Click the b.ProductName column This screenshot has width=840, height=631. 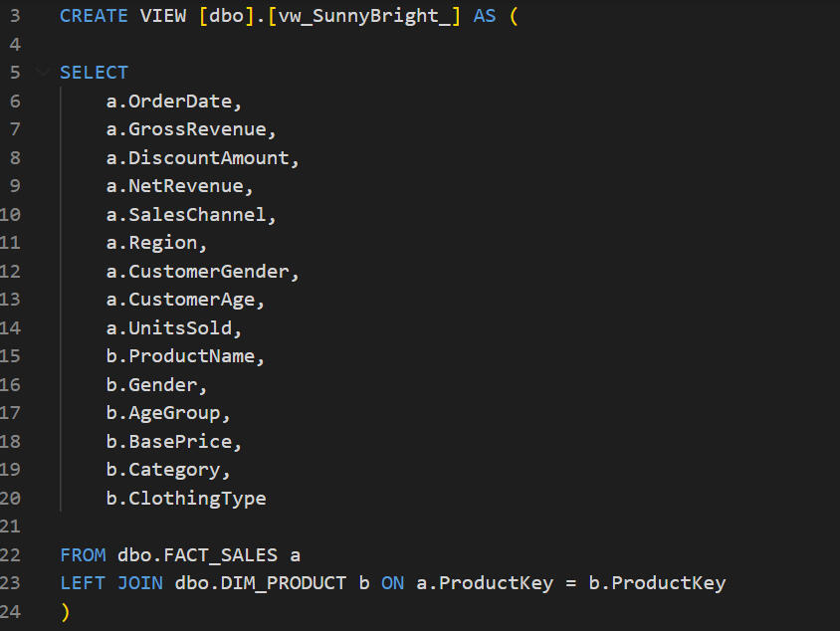[x=185, y=356]
